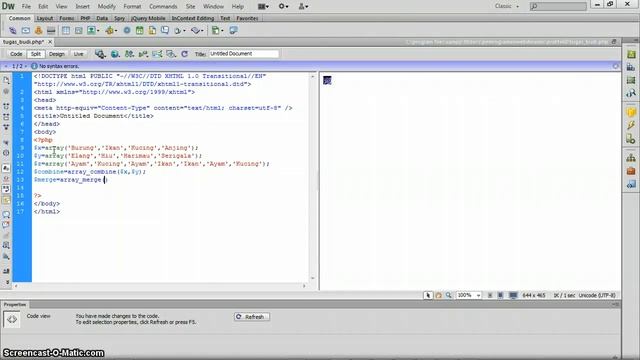The width and height of the screenshot is (640, 360).
Task: Click the Multiscreen preview globe icon
Action: pyautogui.click(x=115, y=54)
